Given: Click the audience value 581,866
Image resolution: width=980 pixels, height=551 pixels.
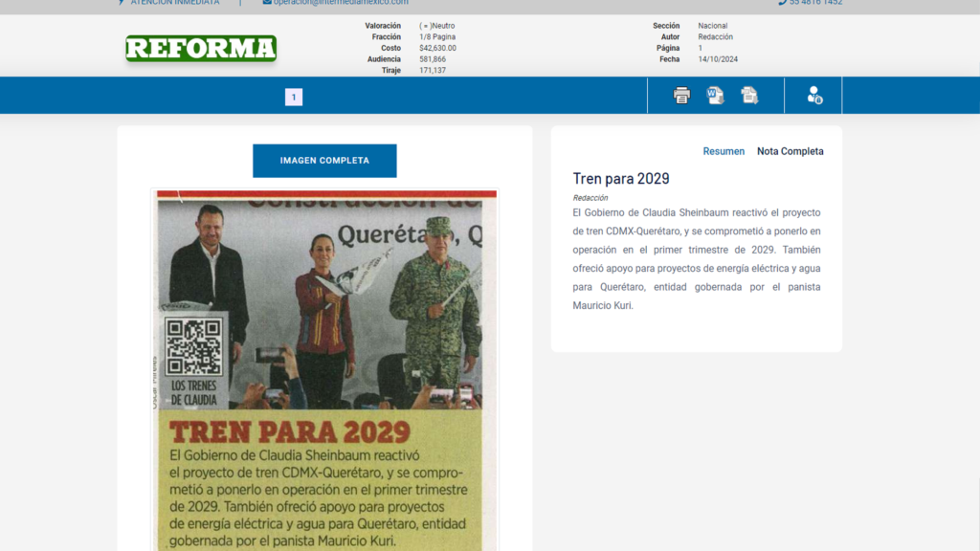Looking at the screenshot, I should [x=433, y=59].
